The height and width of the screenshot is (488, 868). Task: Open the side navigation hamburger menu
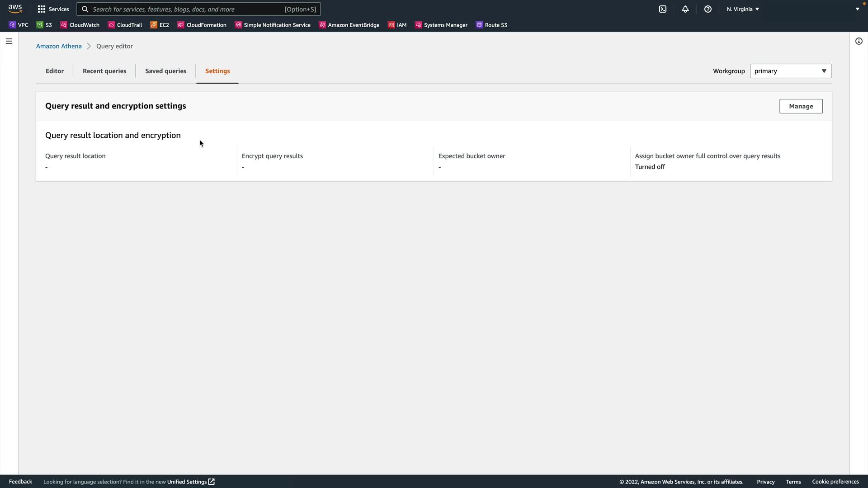coord(9,41)
